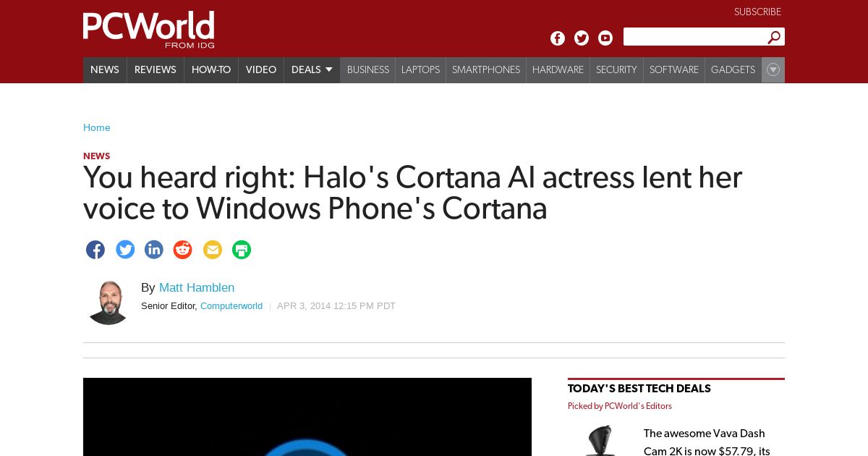The image size is (868, 456).
Task: Click the APR 3, 2014 date text
Action: [336, 306]
